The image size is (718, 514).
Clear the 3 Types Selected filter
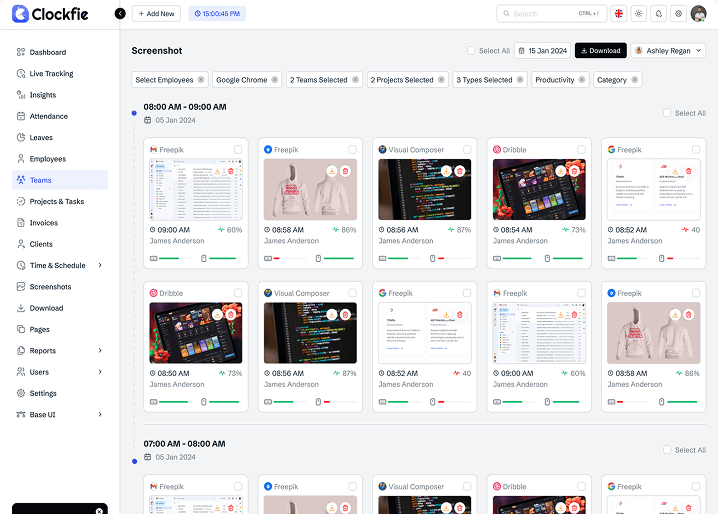point(520,80)
